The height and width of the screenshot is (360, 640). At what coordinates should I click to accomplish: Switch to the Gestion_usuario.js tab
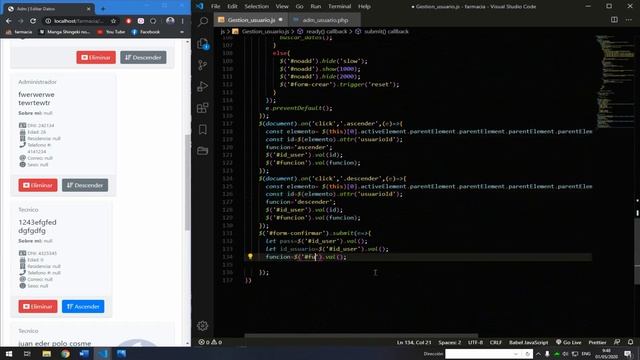click(x=251, y=20)
